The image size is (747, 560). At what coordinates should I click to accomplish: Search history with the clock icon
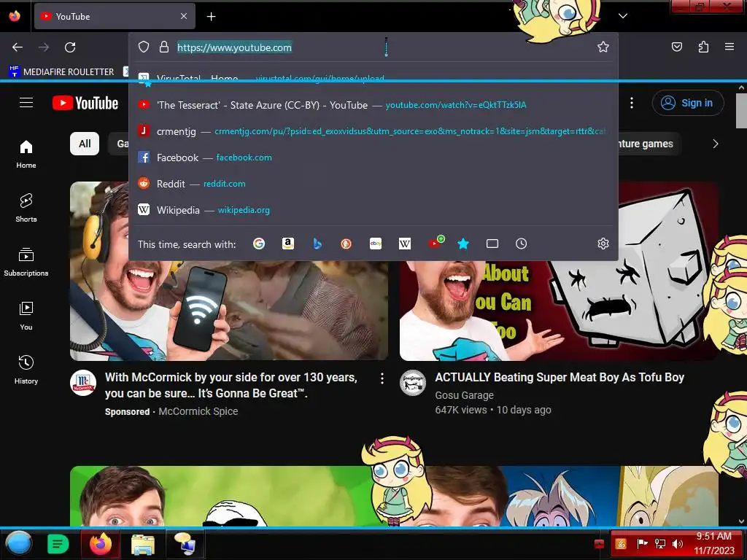pos(521,244)
